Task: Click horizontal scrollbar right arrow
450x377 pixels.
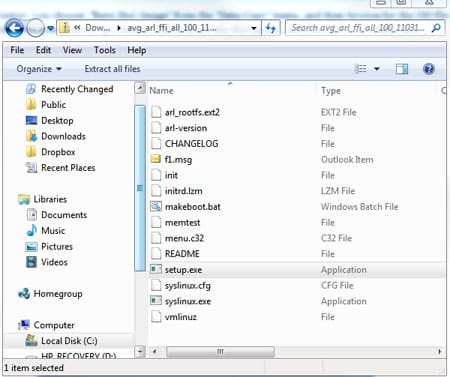Action: coord(440,352)
